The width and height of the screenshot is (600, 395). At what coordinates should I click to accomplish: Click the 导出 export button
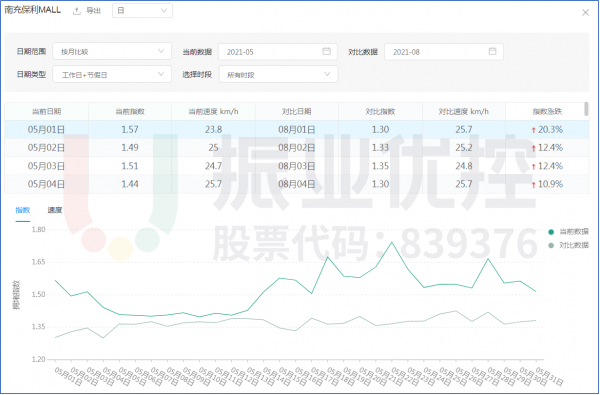pos(93,11)
